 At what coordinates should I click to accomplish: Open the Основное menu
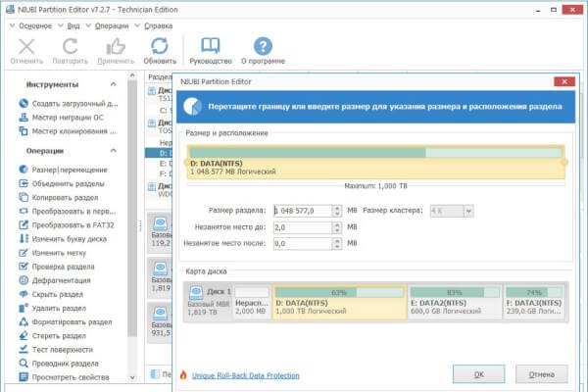click(35, 25)
